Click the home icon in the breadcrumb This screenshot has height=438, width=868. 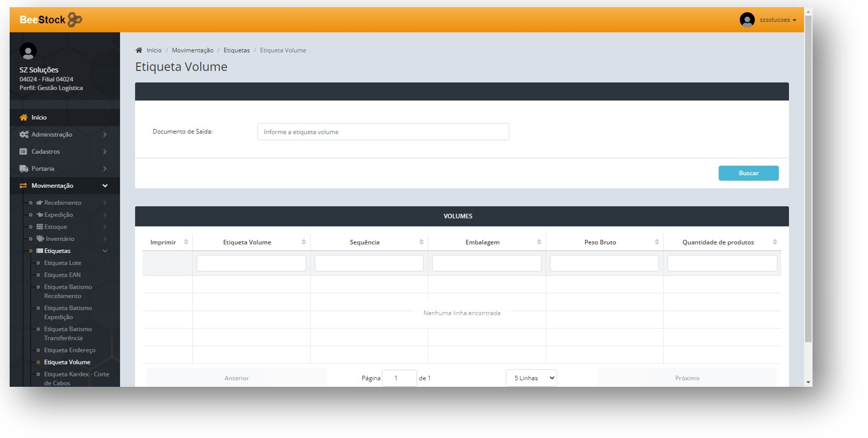[139, 50]
